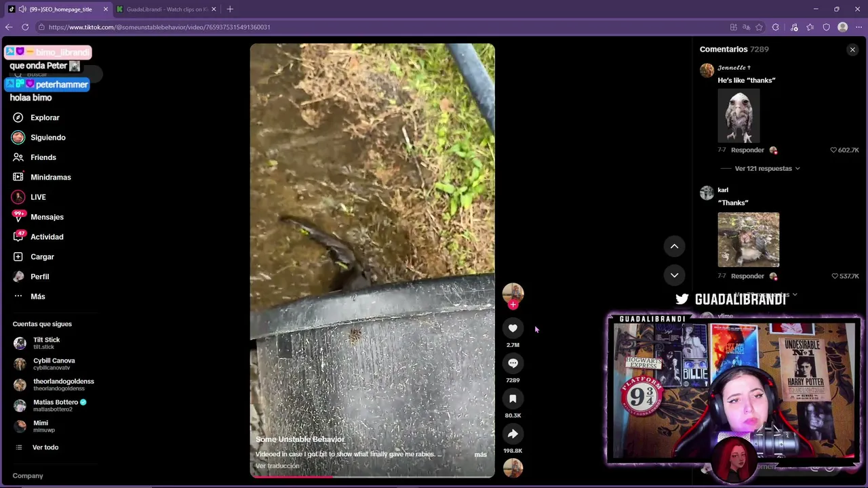Screen dimensions: 868x488
Task: Open a new browser tab
Action: pyautogui.click(x=230, y=9)
